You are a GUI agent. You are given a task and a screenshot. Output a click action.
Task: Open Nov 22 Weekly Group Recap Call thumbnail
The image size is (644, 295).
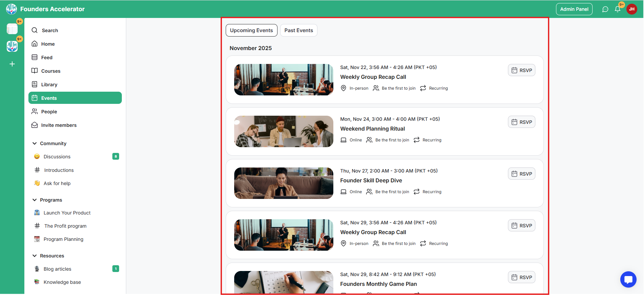(284, 80)
